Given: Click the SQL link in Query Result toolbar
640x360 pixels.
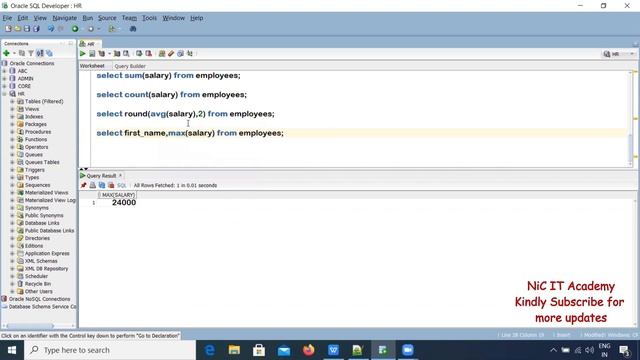Looking at the screenshot, I should click(x=122, y=185).
